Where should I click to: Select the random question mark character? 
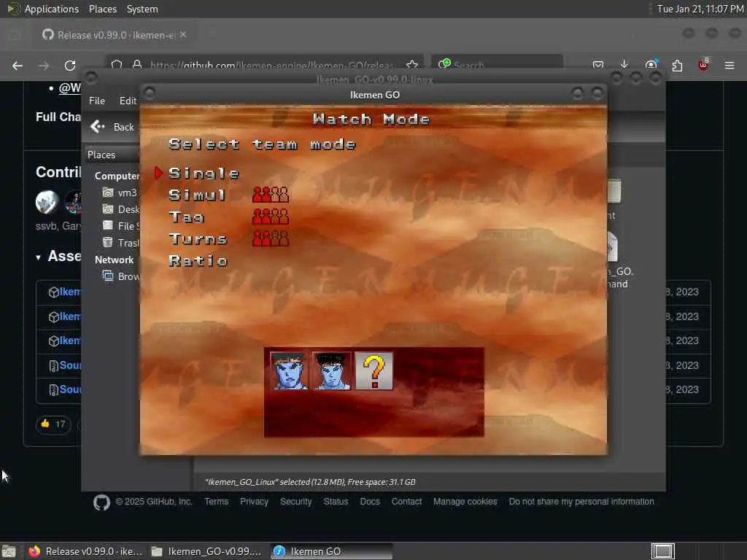point(374,371)
